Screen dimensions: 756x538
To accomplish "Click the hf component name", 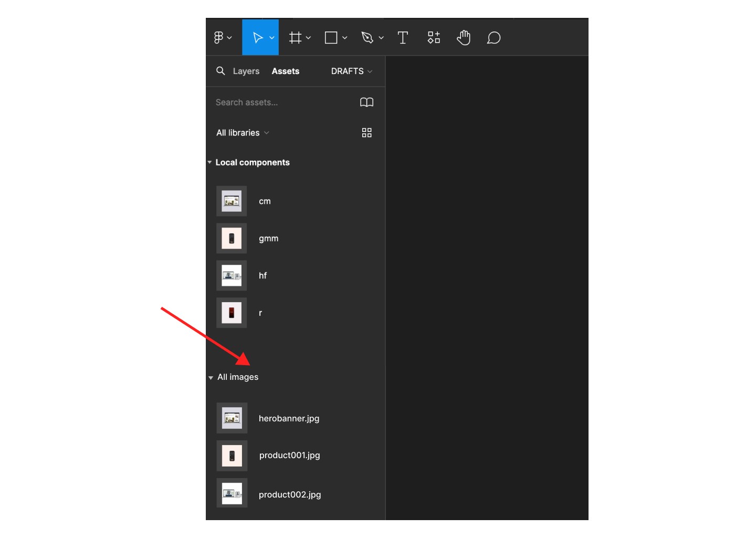I will [262, 276].
